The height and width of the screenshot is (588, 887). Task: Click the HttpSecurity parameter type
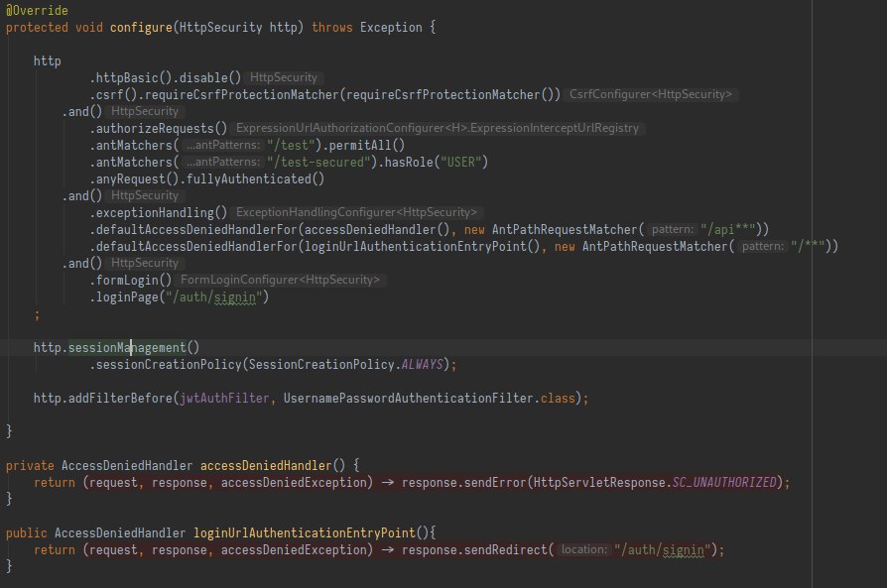tap(220, 27)
